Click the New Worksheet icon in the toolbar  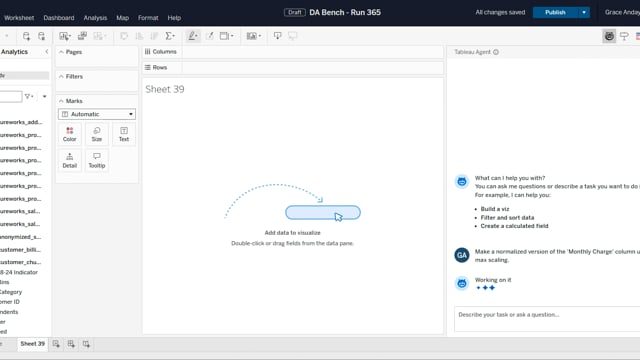click(64, 36)
